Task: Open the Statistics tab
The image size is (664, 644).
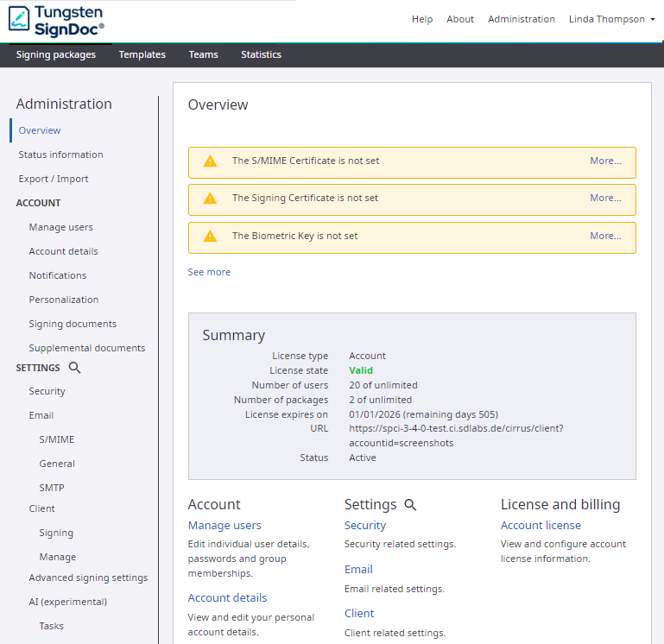Action: (x=261, y=54)
